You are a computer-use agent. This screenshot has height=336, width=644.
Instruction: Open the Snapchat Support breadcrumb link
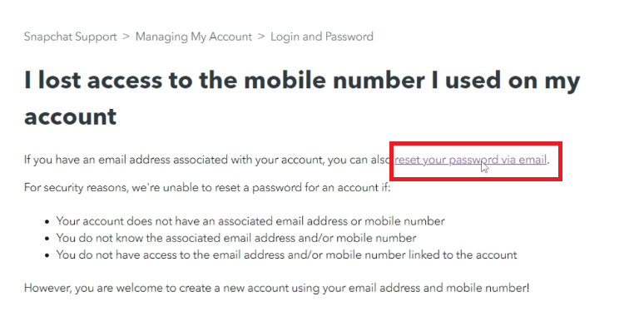[x=69, y=37]
